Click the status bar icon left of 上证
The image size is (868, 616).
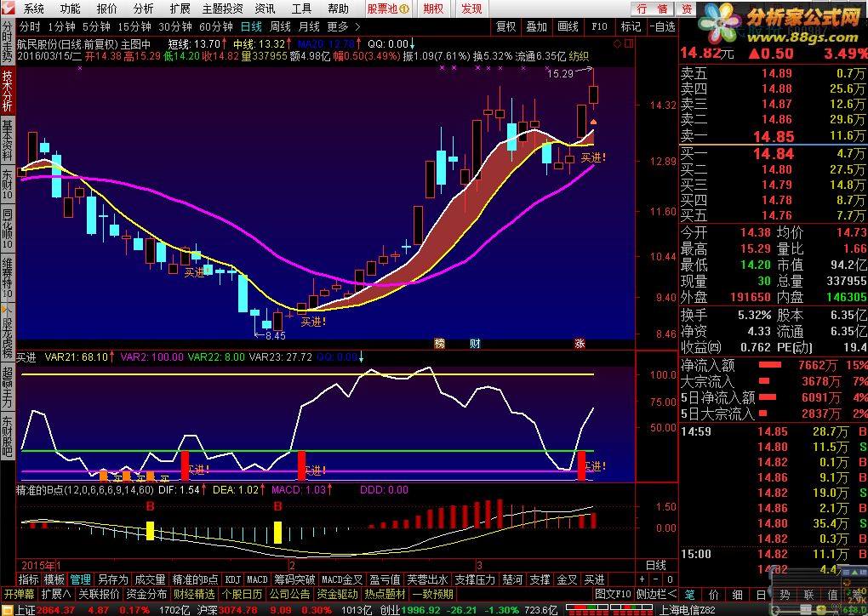(x=8, y=610)
